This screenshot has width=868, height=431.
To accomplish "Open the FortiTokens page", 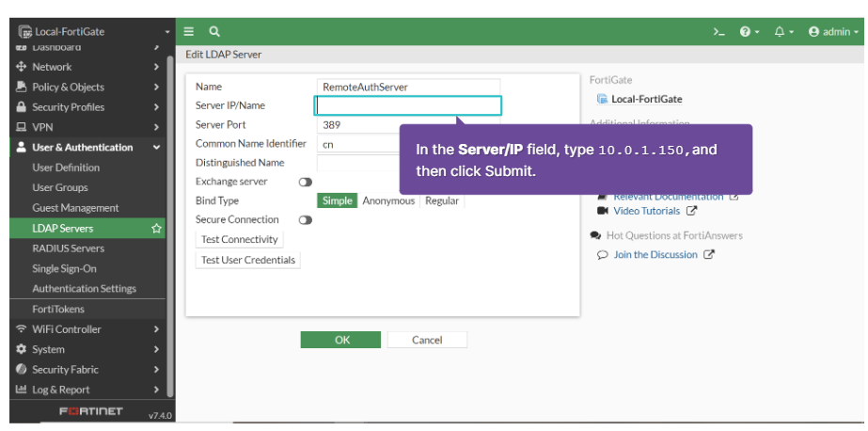I will (x=58, y=309).
